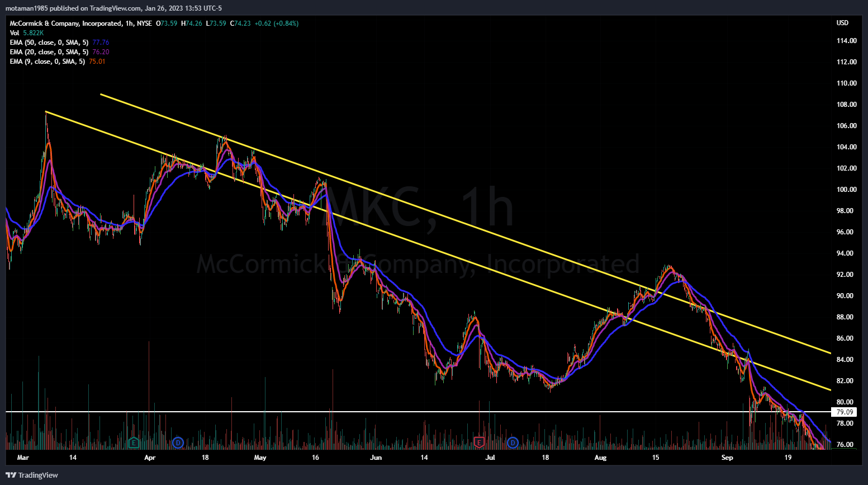This screenshot has width=868, height=485.
Task: Click the 79.09 price label on axis
Action: click(x=844, y=412)
